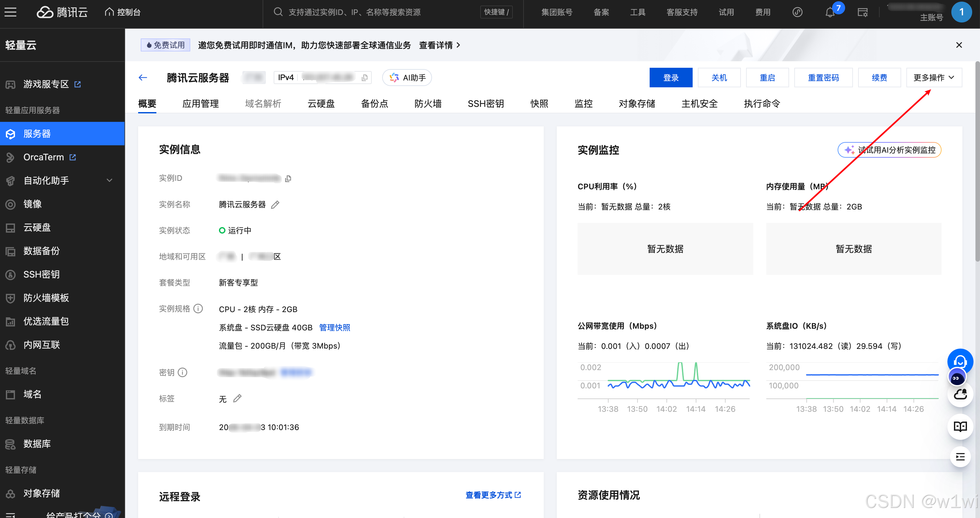This screenshot has width=980, height=518.
Task: Open the floating customer service chat icon
Action: [960, 361]
